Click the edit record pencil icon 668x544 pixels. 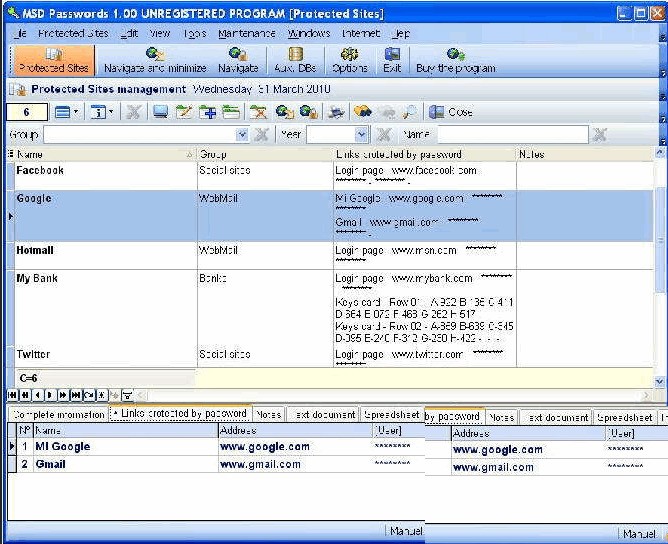184,112
